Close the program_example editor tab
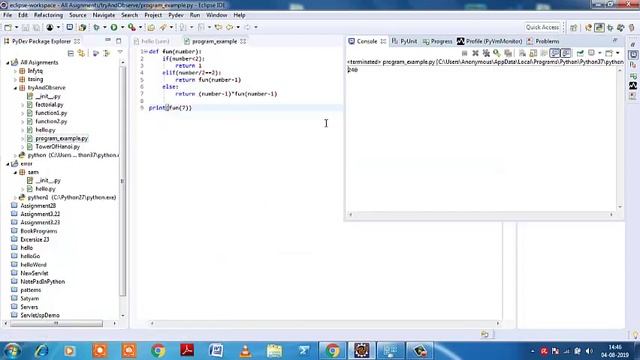640x360 pixels. (243, 41)
